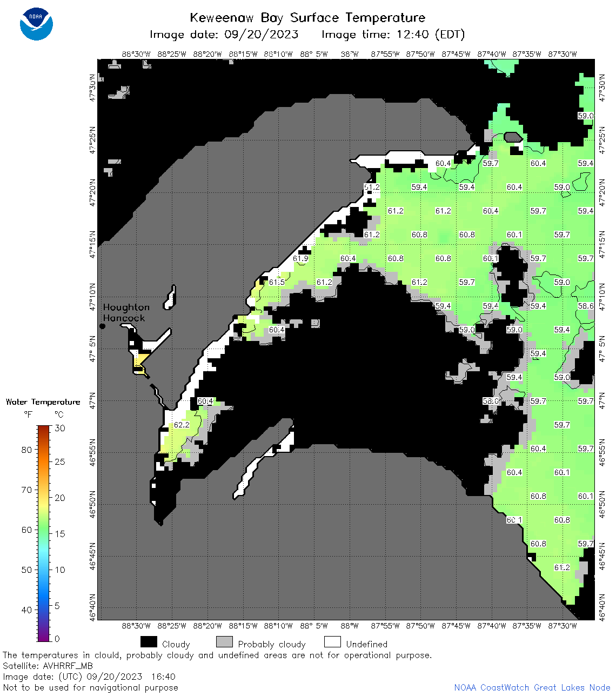Click the gray Probably cloudy legend swatch
This screenshot has height=696, width=616.
coord(224,642)
